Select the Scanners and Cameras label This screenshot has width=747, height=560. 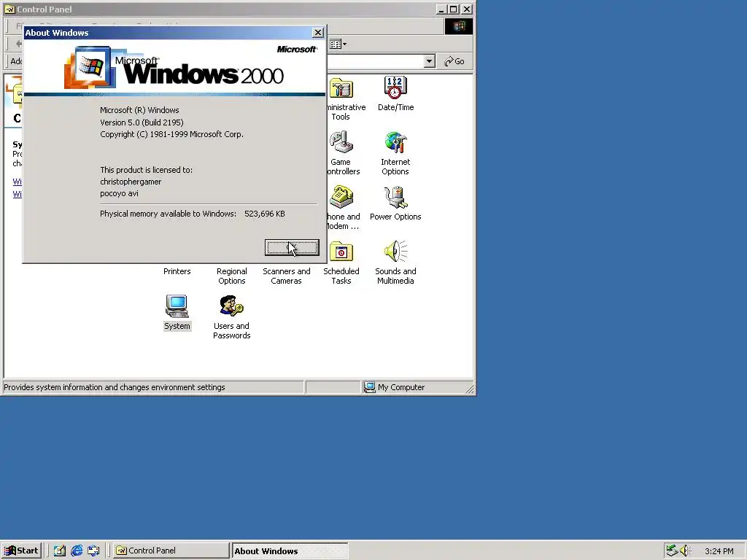(286, 276)
